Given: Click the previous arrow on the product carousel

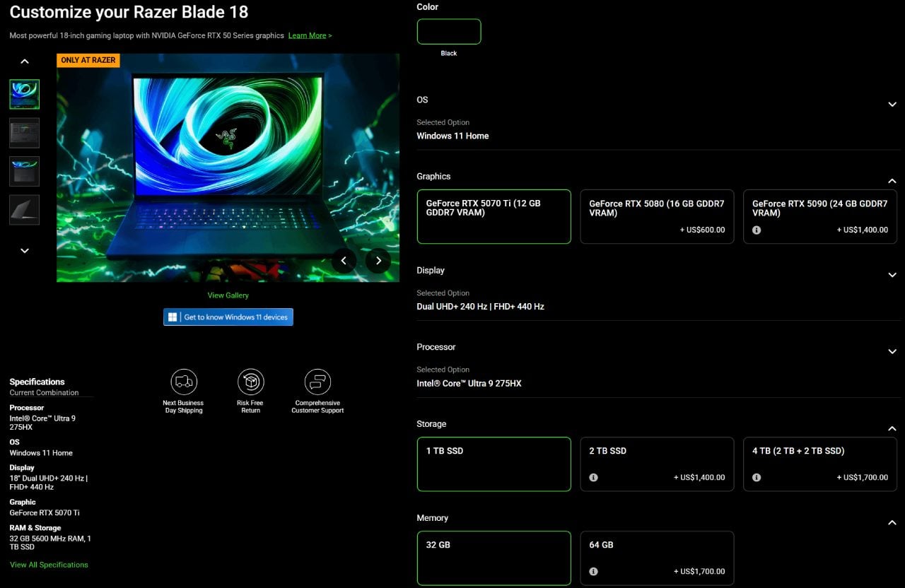Looking at the screenshot, I should [344, 260].
